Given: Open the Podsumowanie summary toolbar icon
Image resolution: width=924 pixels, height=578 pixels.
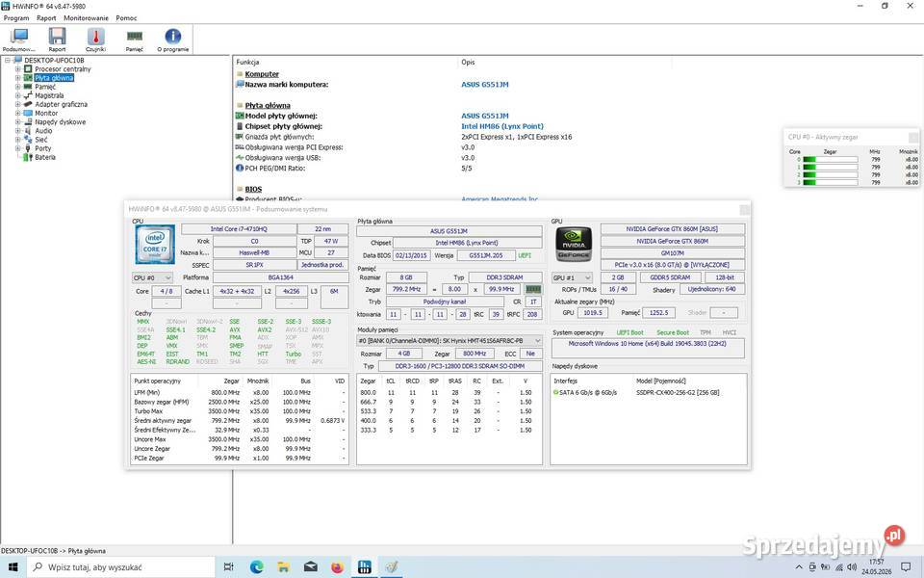Looking at the screenshot, I should [19, 40].
